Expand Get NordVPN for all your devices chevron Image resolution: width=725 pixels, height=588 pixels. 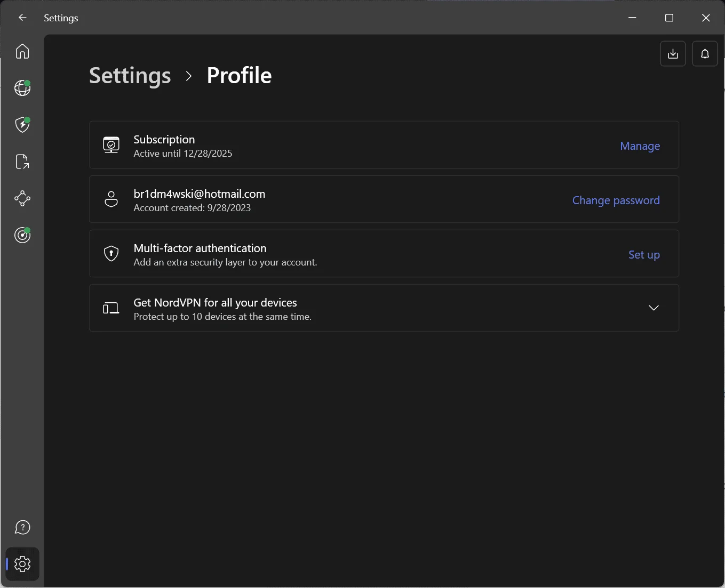point(654,308)
